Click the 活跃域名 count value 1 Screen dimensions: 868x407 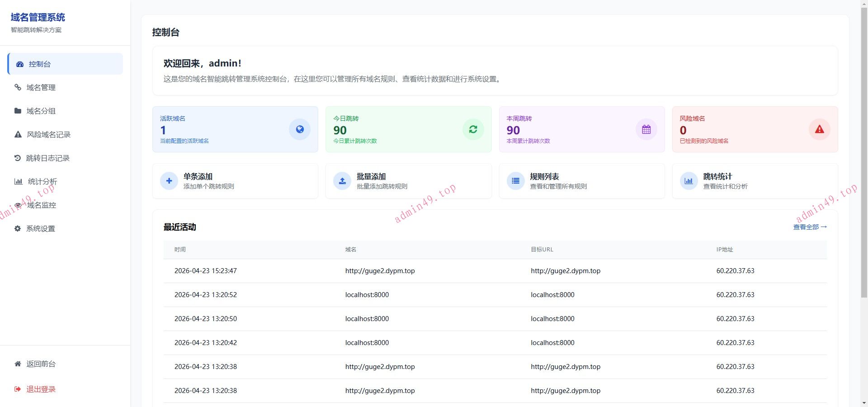[x=163, y=130]
